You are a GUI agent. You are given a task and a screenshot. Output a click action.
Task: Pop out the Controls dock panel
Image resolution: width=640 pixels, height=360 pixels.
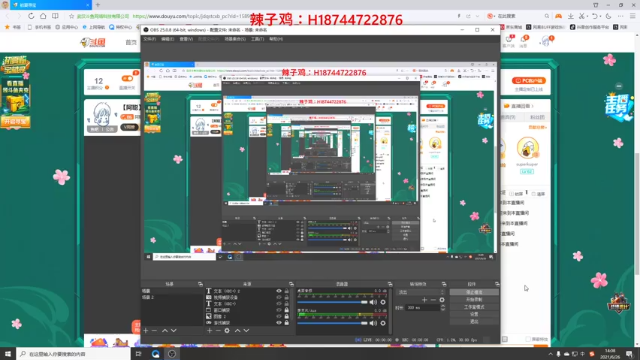coord(497,284)
